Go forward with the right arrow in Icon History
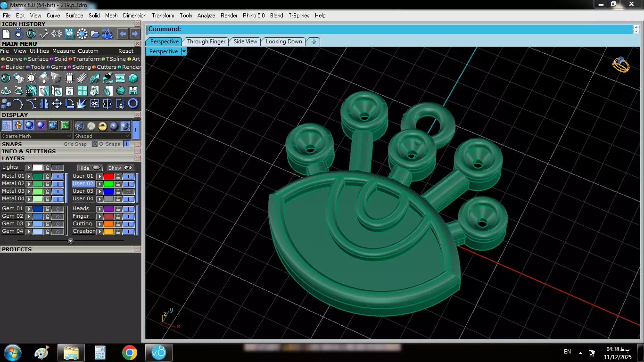This screenshot has width=644, height=362. click(x=135, y=34)
